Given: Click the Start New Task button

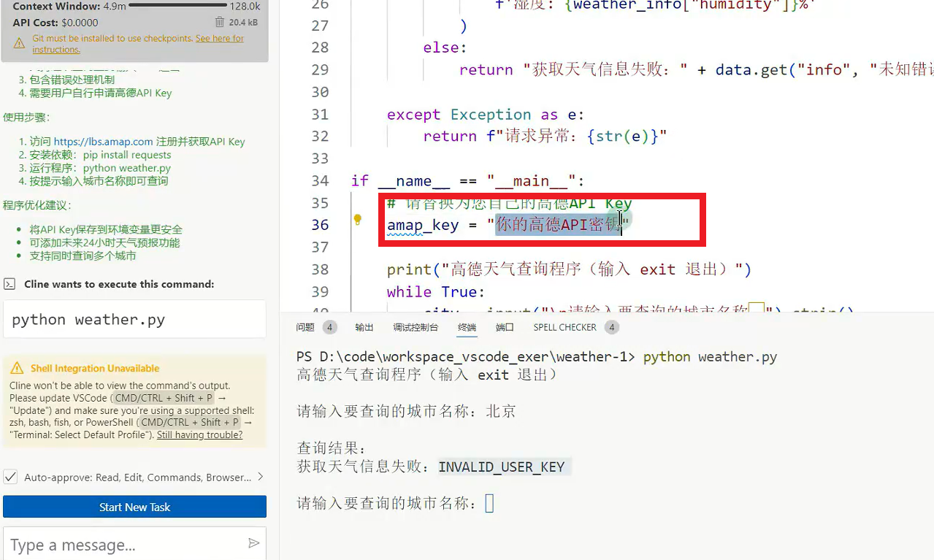Looking at the screenshot, I should point(134,507).
